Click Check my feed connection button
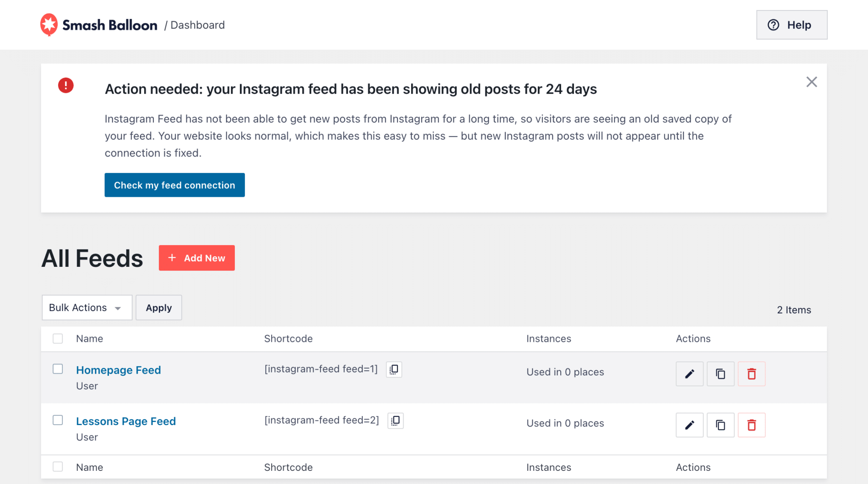The height and width of the screenshot is (484, 868). [175, 185]
